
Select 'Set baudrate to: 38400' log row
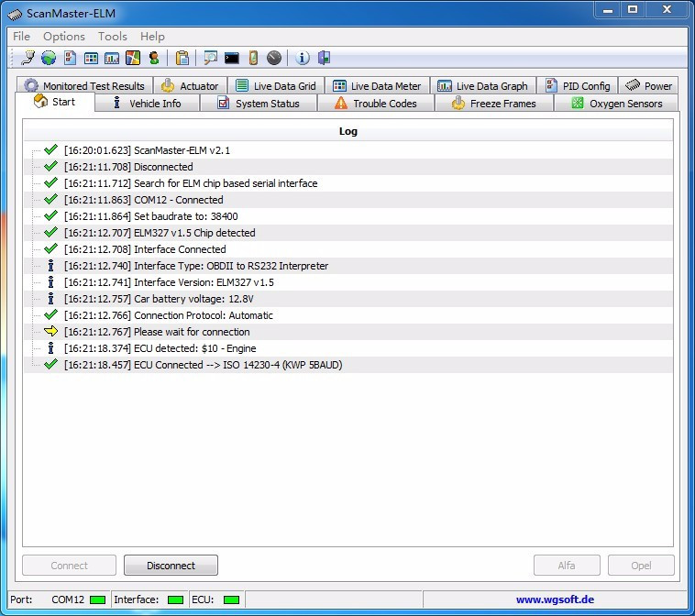click(347, 216)
